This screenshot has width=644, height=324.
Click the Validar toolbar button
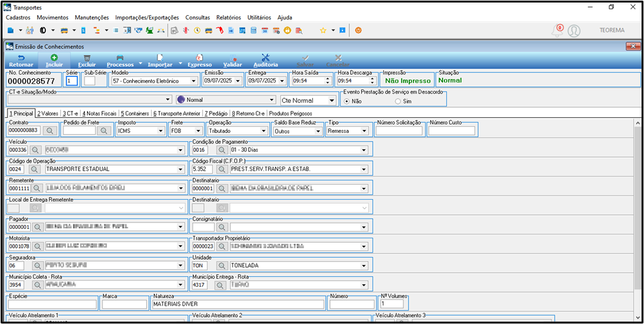coord(232,61)
